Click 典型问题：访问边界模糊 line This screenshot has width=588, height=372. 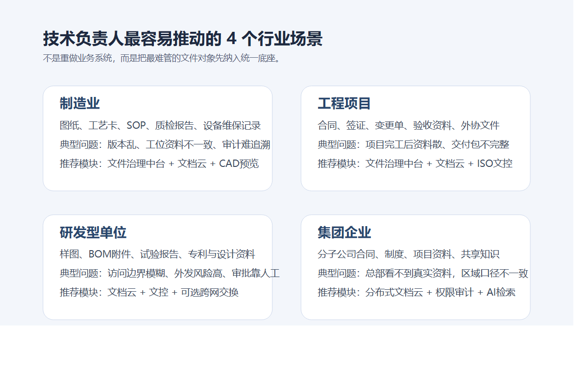pyautogui.click(x=170, y=273)
